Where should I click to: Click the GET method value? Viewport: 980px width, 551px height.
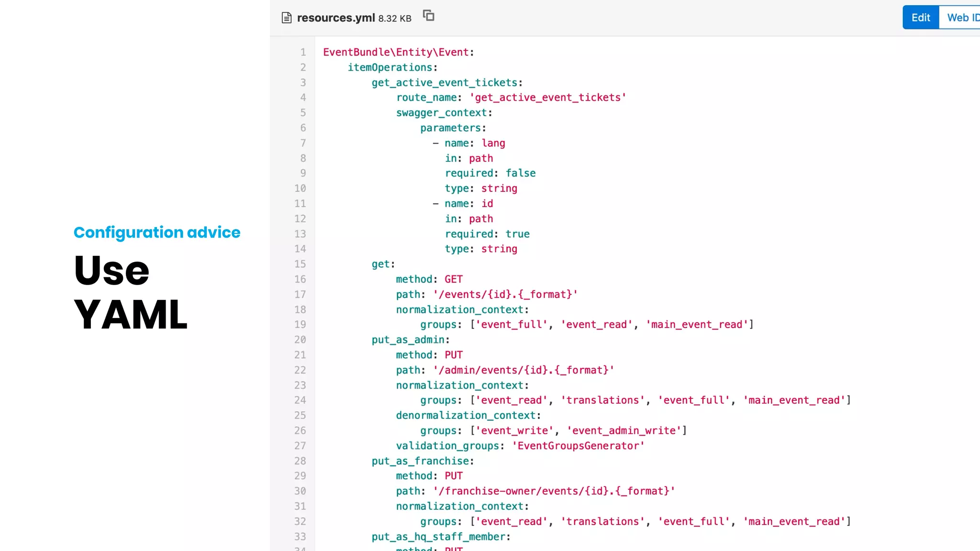coord(454,279)
